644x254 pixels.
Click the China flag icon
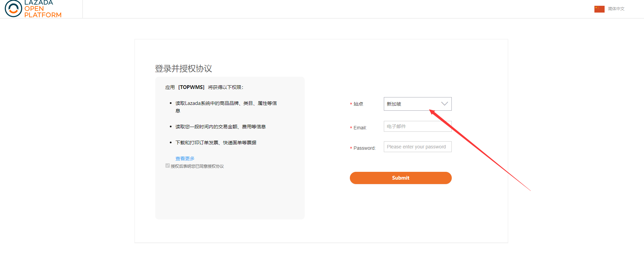pos(599,9)
